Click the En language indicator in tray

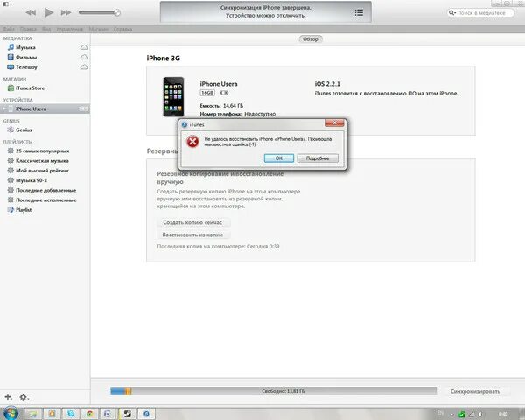440,413
